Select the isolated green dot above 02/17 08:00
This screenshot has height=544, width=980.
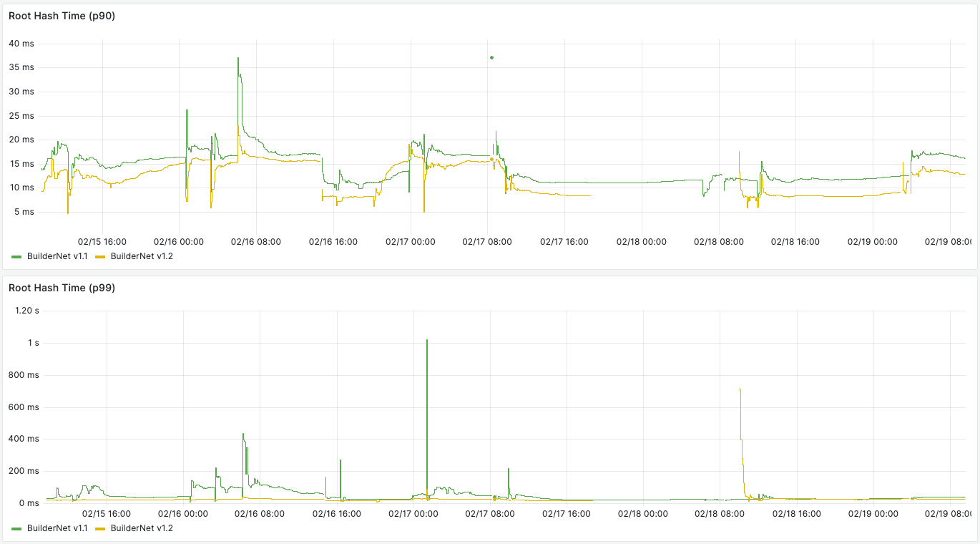tap(491, 57)
